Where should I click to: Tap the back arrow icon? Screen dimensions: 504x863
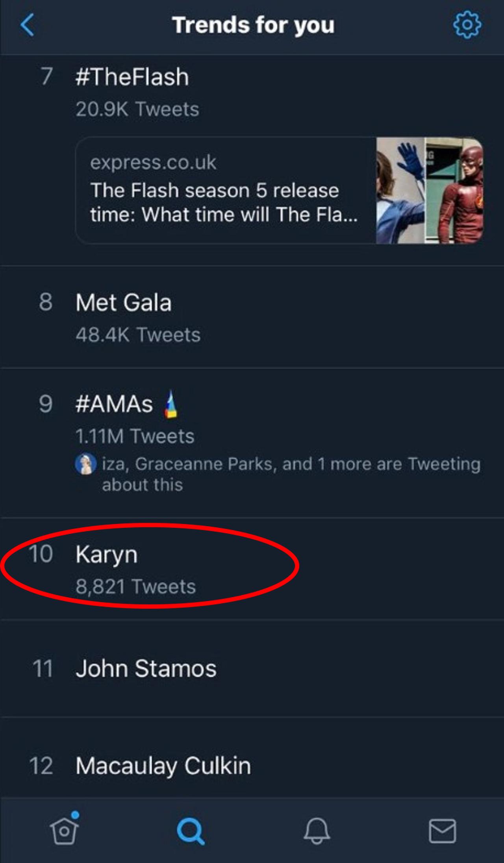click(x=28, y=25)
